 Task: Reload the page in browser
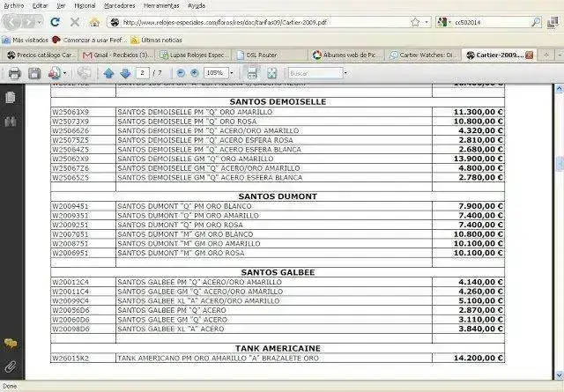pos(55,21)
